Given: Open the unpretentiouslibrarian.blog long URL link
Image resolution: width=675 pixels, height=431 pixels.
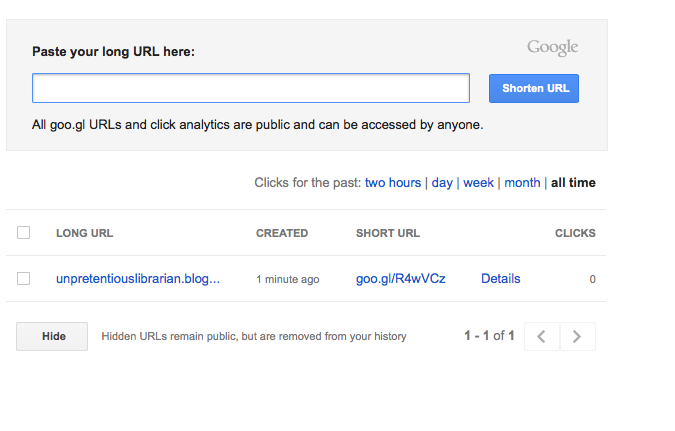Looking at the screenshot, I should [138, 279].
